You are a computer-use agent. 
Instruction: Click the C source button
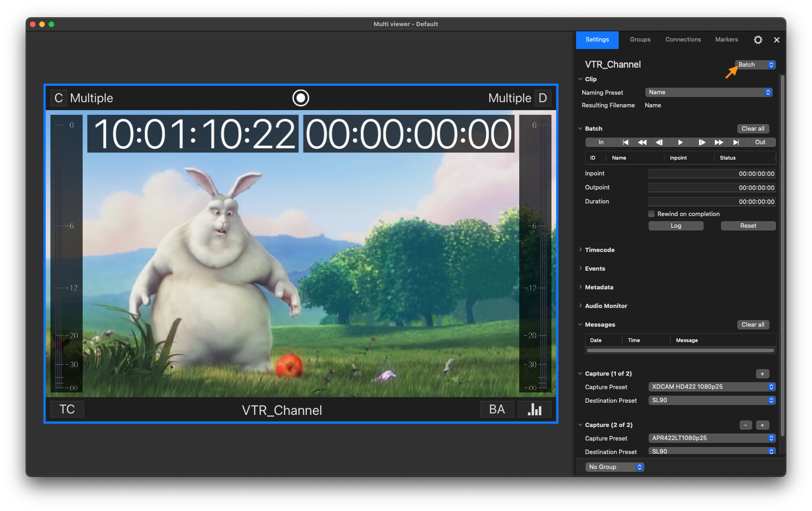pos(58,98)
